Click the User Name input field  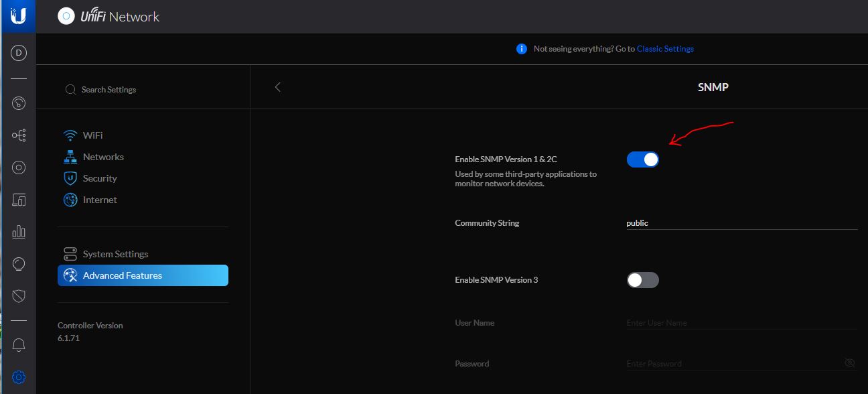(x=741, y=323)
